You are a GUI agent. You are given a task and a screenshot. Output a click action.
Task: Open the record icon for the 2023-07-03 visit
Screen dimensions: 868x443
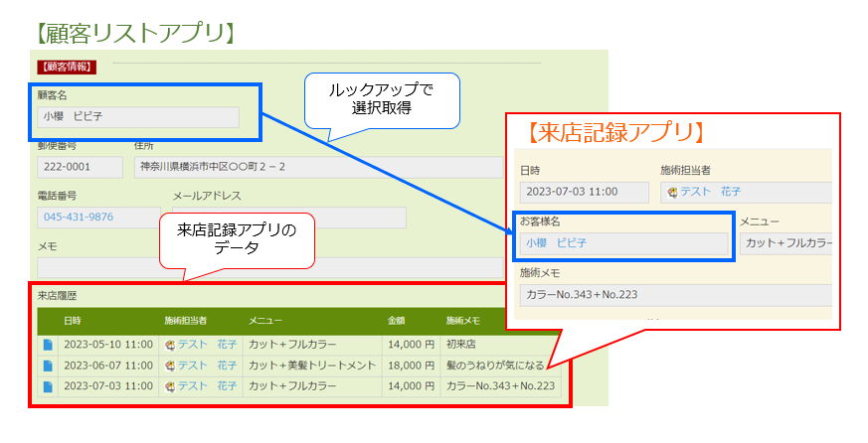[x=48, y=386]
